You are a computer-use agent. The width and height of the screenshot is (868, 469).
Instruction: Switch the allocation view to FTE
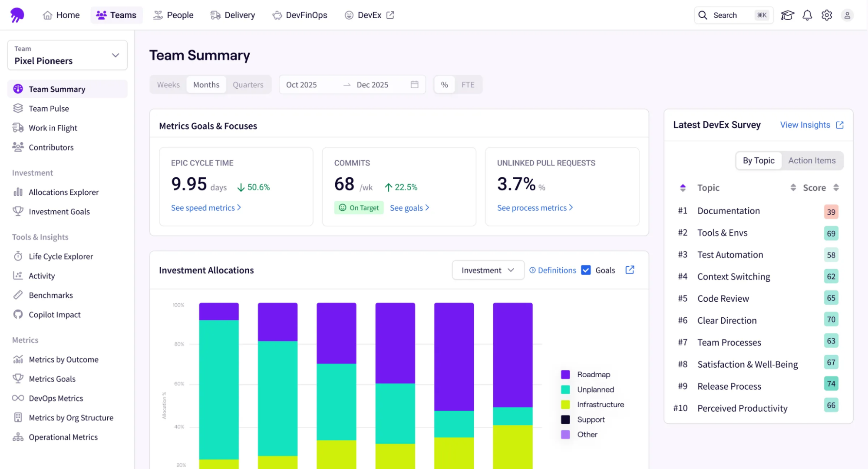pyautogui.click(x=468, y=84)
